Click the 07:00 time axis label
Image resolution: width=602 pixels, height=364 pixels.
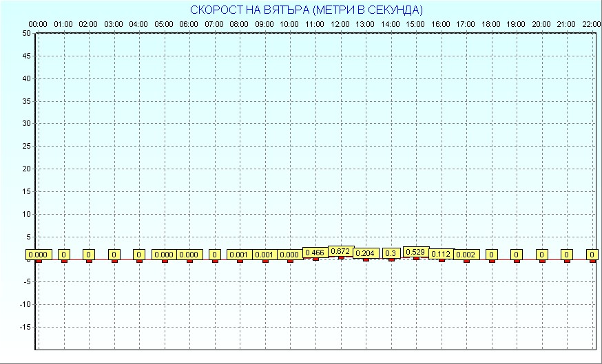214,24
